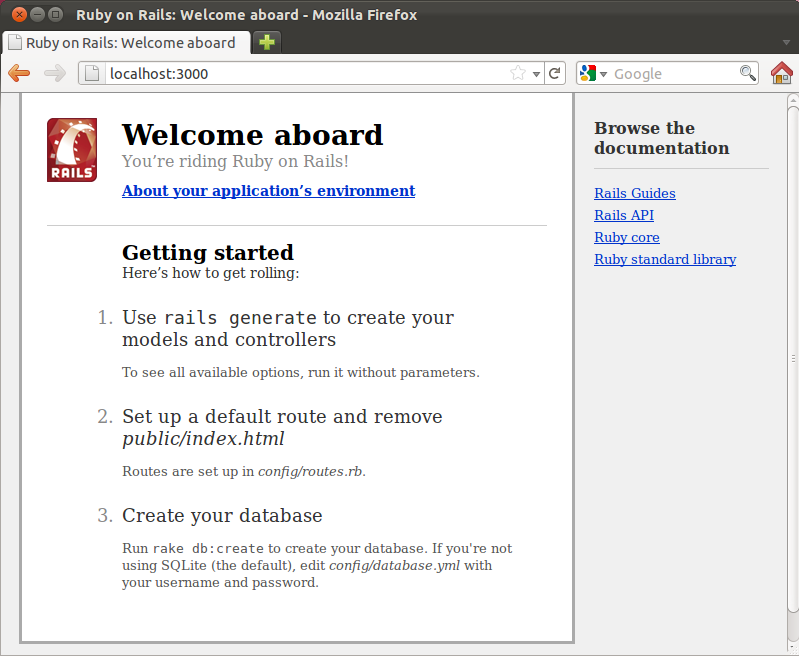Viewport: 799px width, 656px height.
Task: Open 'About your application's environment' link
Action: (269, 191)
